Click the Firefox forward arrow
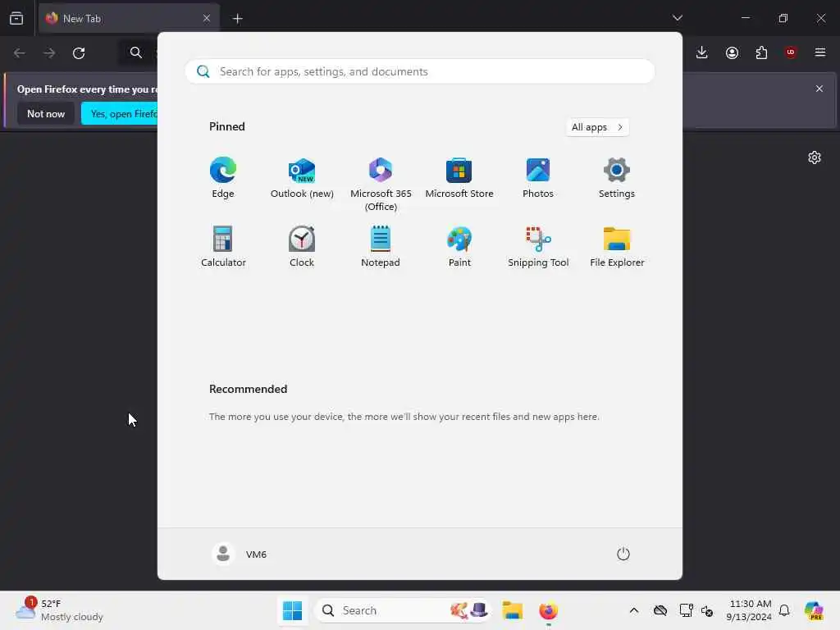 click(49, 52)
